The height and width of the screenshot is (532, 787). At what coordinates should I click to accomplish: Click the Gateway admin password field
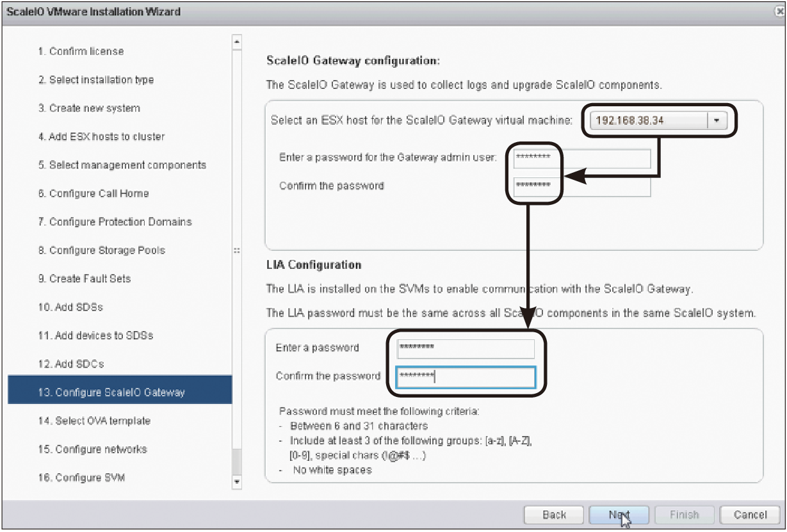[581, 158]
